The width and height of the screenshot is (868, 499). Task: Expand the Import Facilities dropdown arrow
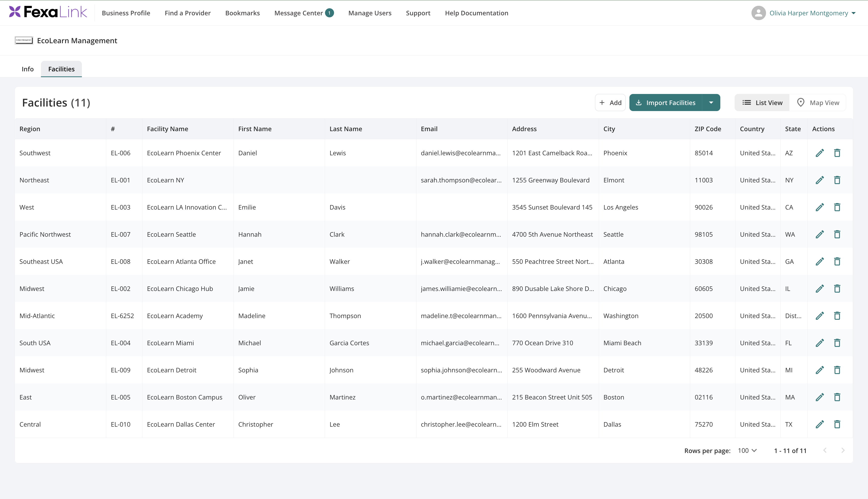point(711,103)
